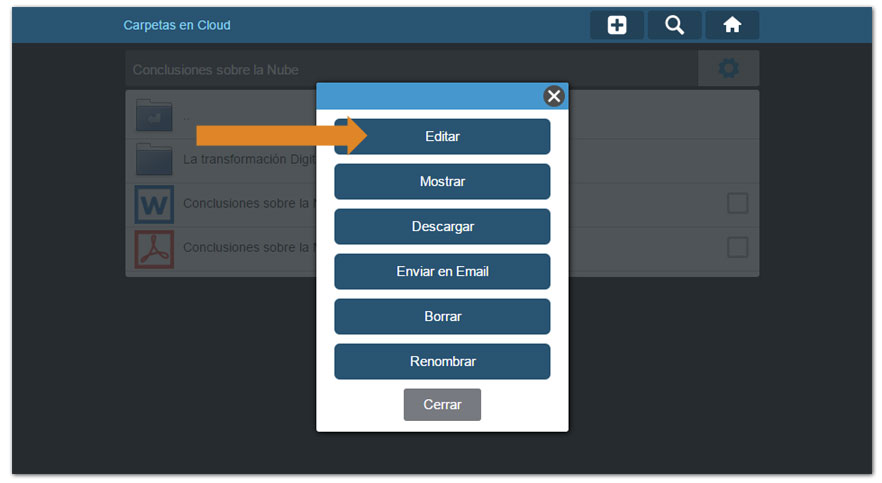882x483 pixels.
Task: Close the dialog with the X icon
Action: (553, 96)
